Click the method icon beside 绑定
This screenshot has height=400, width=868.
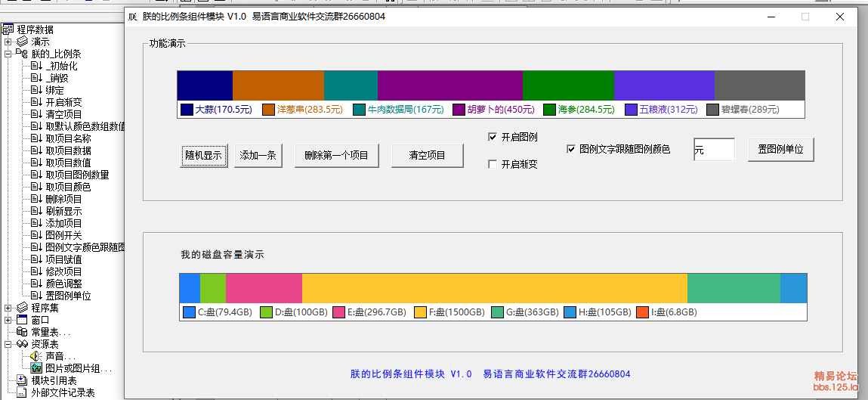pos(36,90)
